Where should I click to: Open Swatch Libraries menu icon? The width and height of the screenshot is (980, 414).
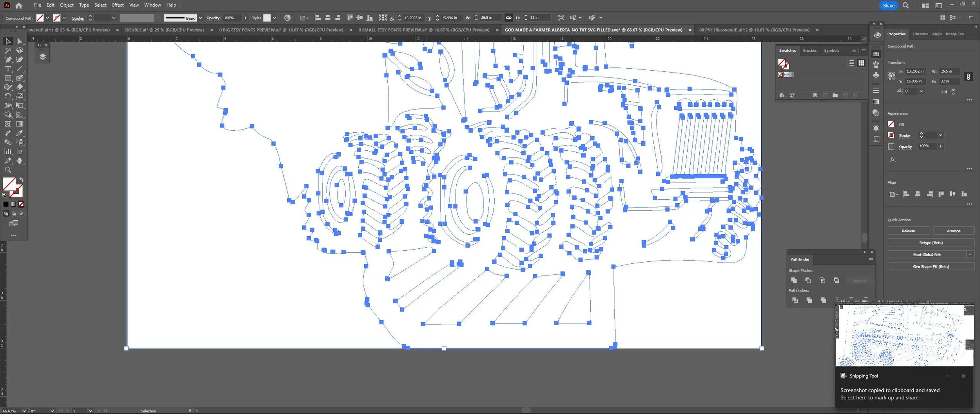[782, 95]
